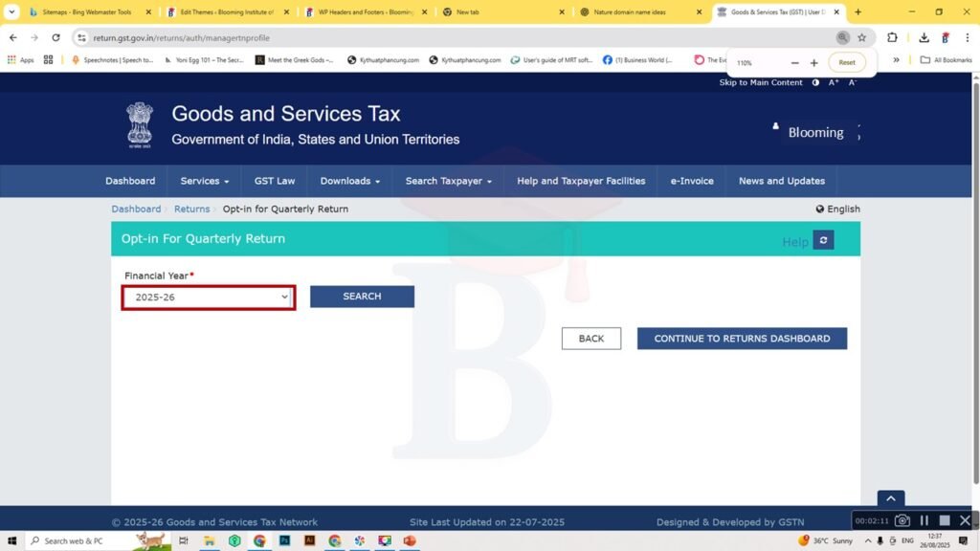The image size is (980, 551).
Task: Click the Help link in the header bar
Action: pos(795,242)
